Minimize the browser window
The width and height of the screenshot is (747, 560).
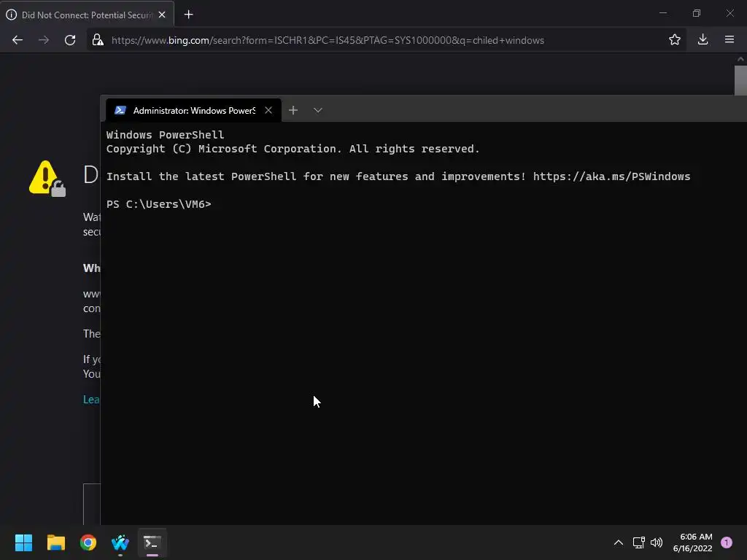coord(663,13)
